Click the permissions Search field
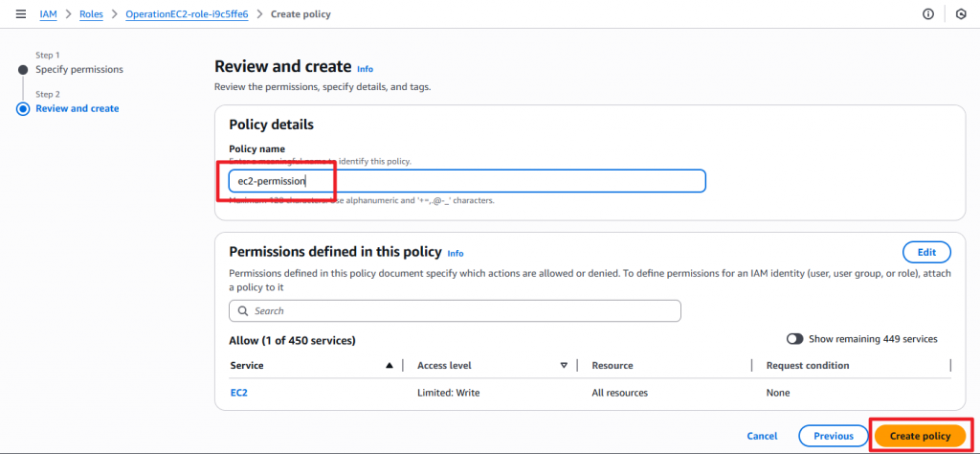The height and width of the screenshot is (454, 980). [455, 310]
